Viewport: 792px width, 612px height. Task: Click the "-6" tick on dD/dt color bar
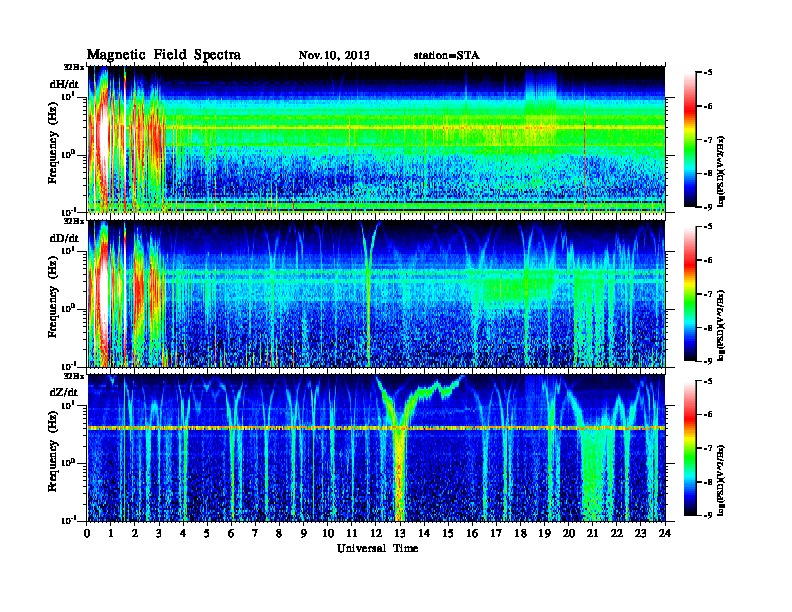708,260
